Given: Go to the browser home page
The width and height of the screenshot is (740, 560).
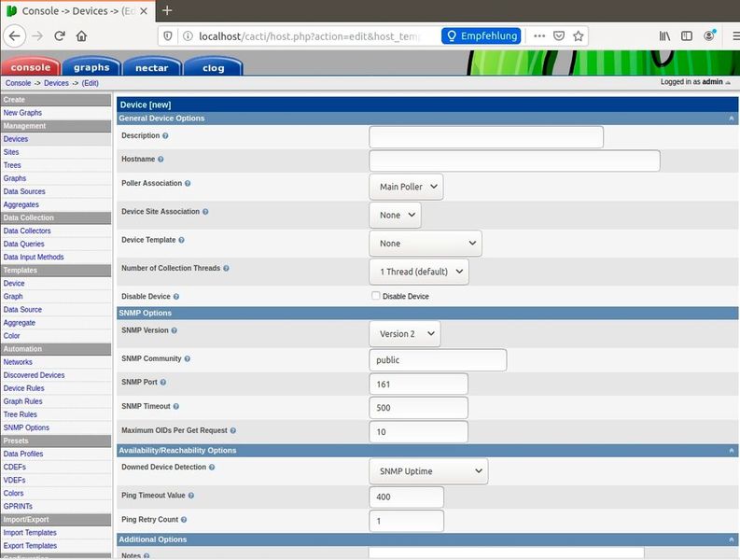Looking at the screenshot, I should [x=81, y=35].
